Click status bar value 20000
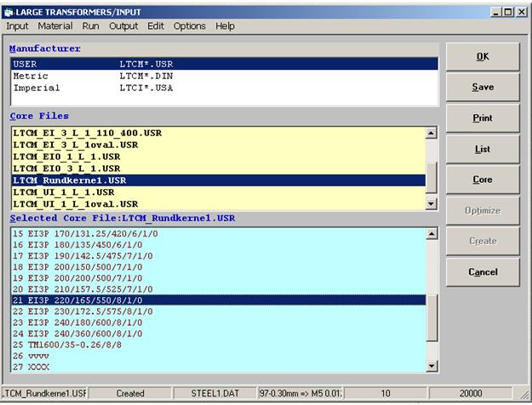The image size is (532, 405). (x=470, y=393)
